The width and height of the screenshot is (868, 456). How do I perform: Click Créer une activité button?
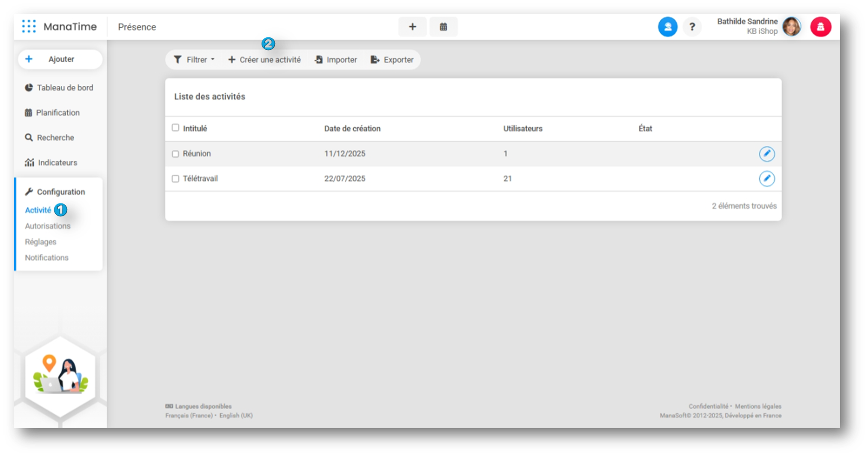point(264,60)
